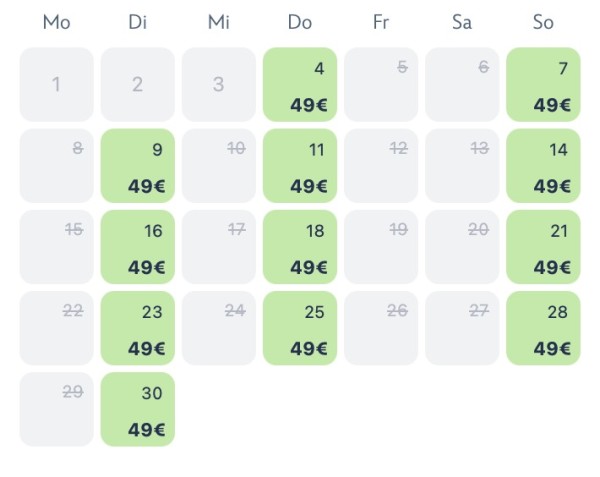Select Thursday the 18th fare
The height and width of the screenshot is (477, 600).
(300, 247)
